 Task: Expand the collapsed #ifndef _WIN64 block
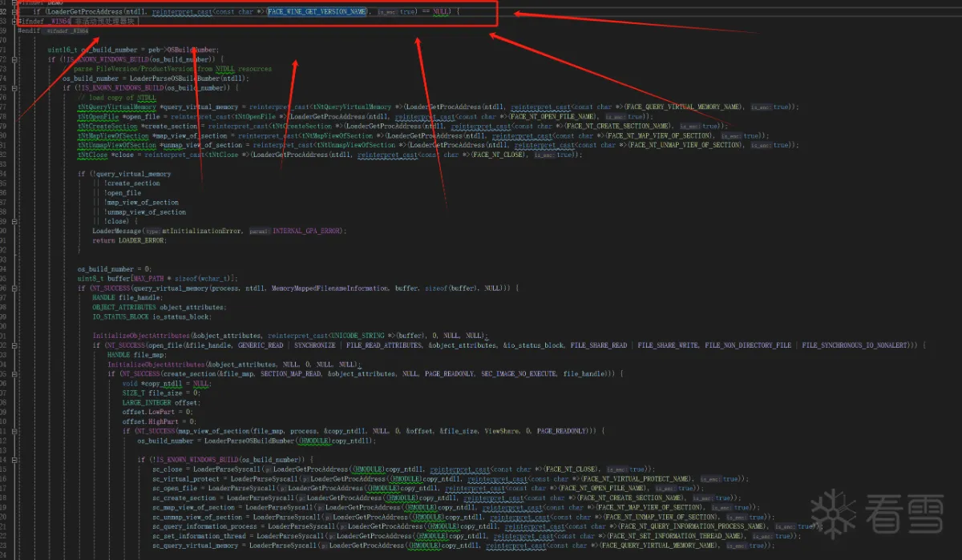(x=14, y=22)
